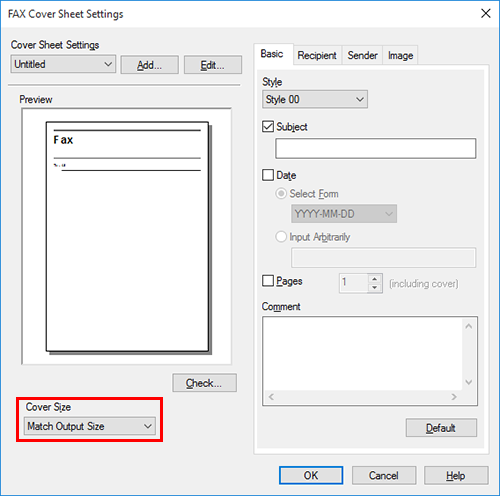Click the Comment box scroll left arrow

(x=271, y=397)
